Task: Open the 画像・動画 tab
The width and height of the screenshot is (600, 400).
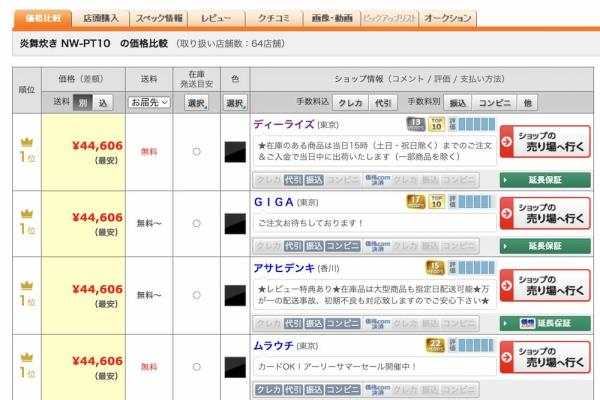Action: pyautogui.click(x=332, y=18)
